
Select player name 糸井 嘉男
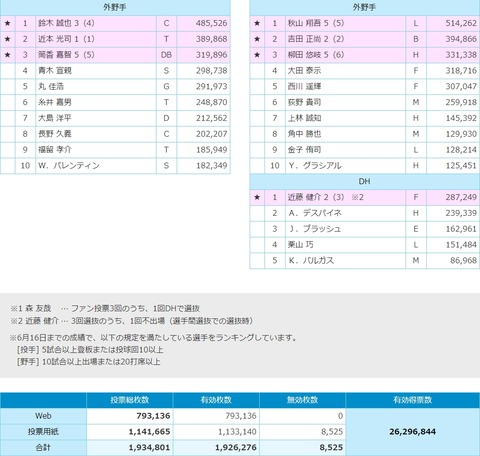55,102
